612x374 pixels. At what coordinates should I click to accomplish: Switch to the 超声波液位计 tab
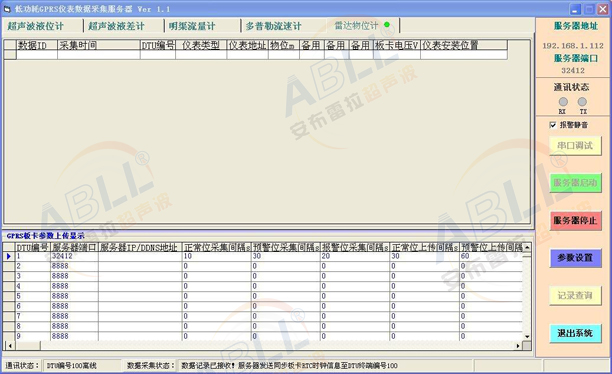[x=36, y=26]
